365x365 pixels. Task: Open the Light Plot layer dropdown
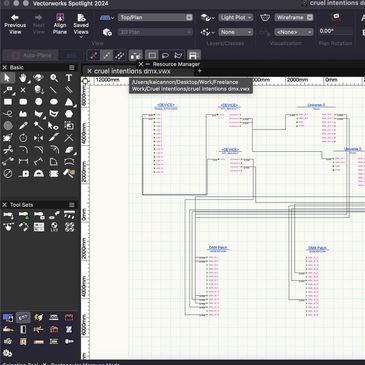pos(236,17)
